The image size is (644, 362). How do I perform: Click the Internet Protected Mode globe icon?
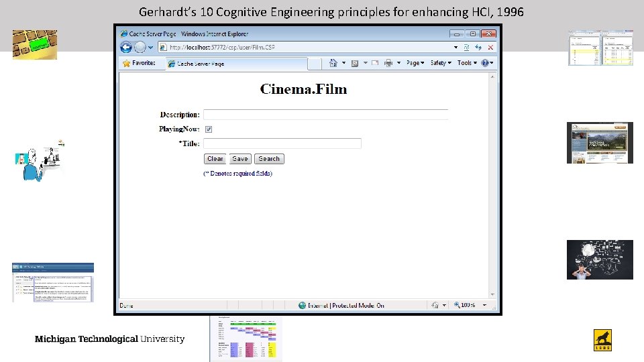pos(303,306)
